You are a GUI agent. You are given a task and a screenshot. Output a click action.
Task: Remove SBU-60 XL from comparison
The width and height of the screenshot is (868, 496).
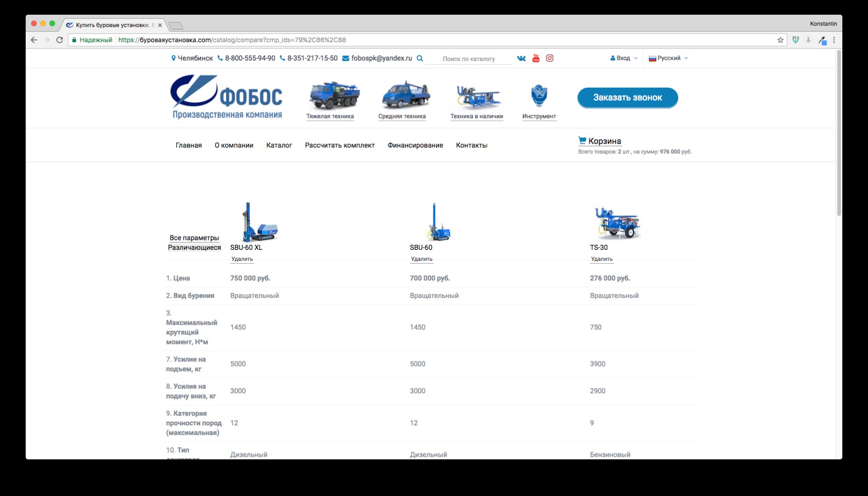[242, 259]
